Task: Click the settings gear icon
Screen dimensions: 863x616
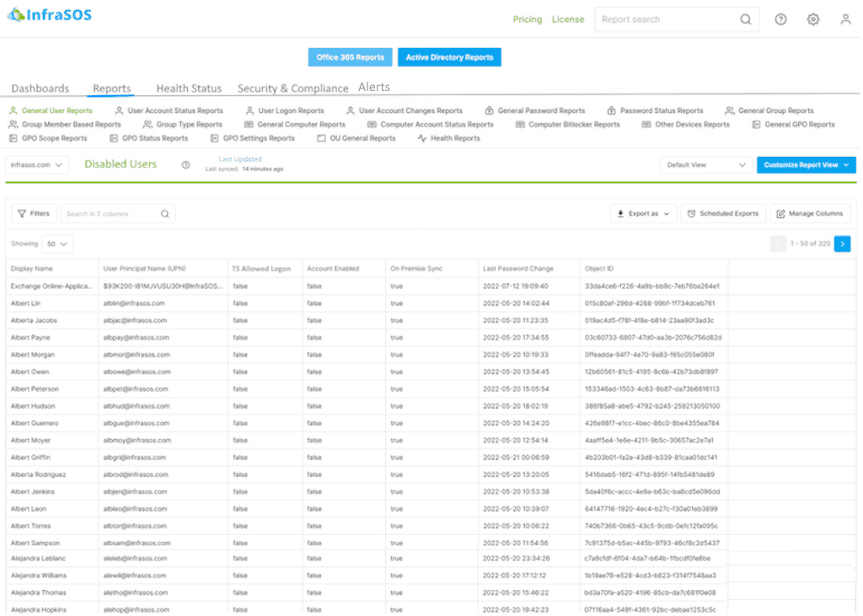Action: point(812,18)
